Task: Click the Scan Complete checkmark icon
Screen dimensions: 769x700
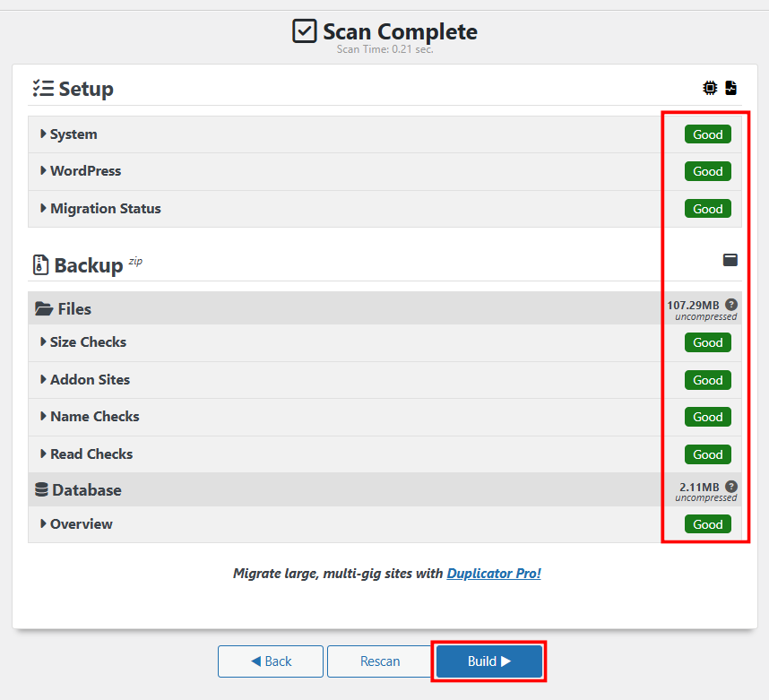Action: tap(305, 31)
